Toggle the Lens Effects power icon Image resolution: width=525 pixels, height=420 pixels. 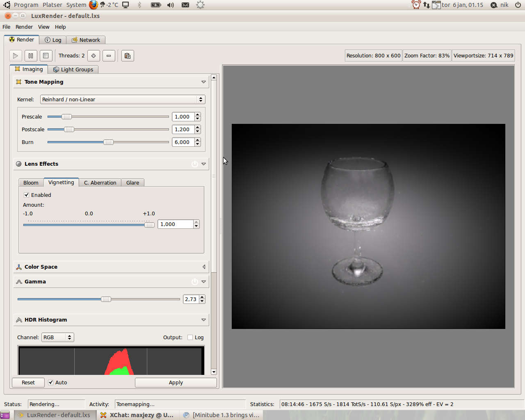[x=195, y=164]
